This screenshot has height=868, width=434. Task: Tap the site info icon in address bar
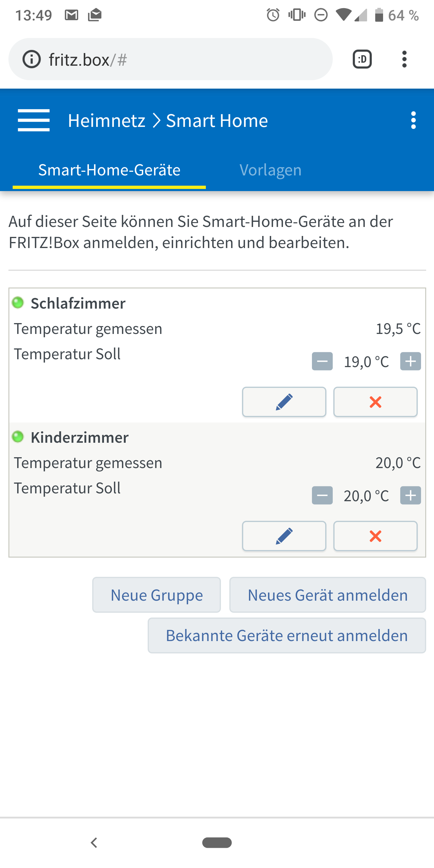[32, 59]
